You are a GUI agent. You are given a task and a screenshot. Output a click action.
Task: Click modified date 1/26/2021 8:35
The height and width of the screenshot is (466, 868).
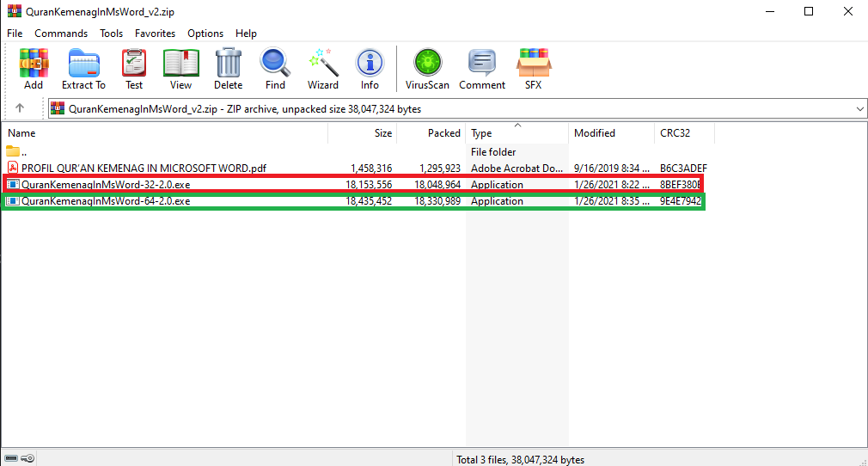click(x=612, y=201)
